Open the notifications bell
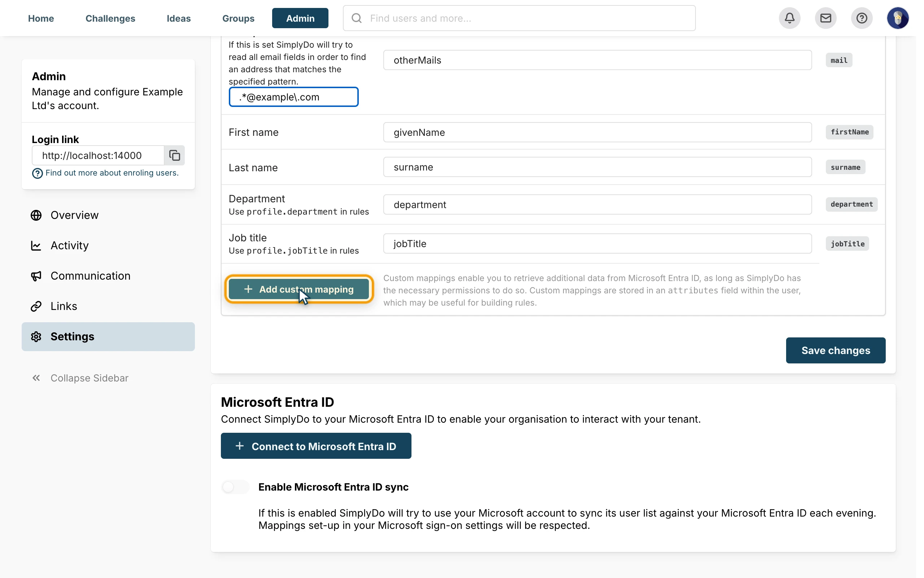Screen dimensions: 924x578 [x=789, y=18]
